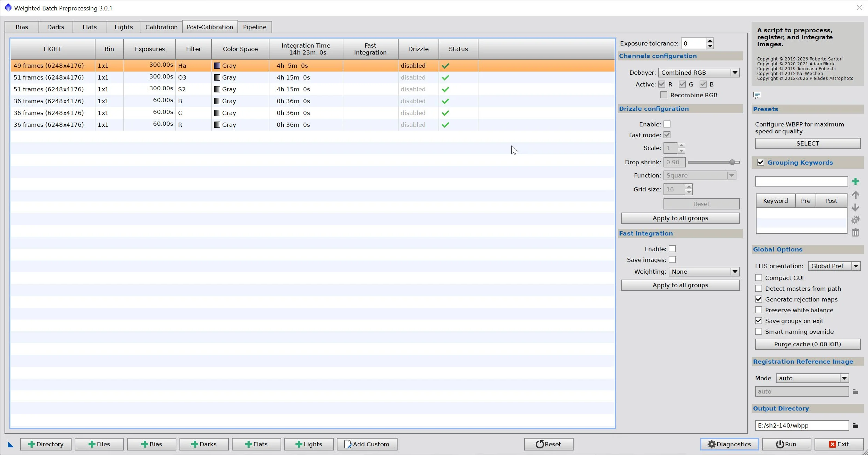
Task: Uncheck Generate rejection maps
Action: click(x=759, y=299)
